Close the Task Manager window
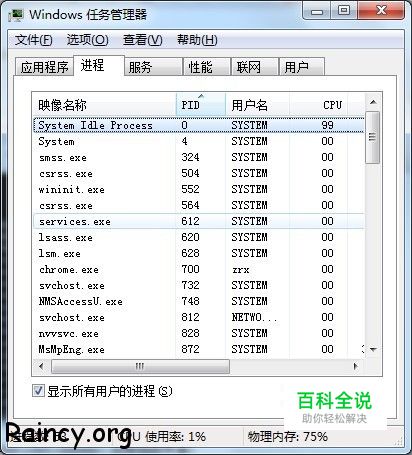The width and height of the screenshot is (412, 455). click(x=381, y=10)
